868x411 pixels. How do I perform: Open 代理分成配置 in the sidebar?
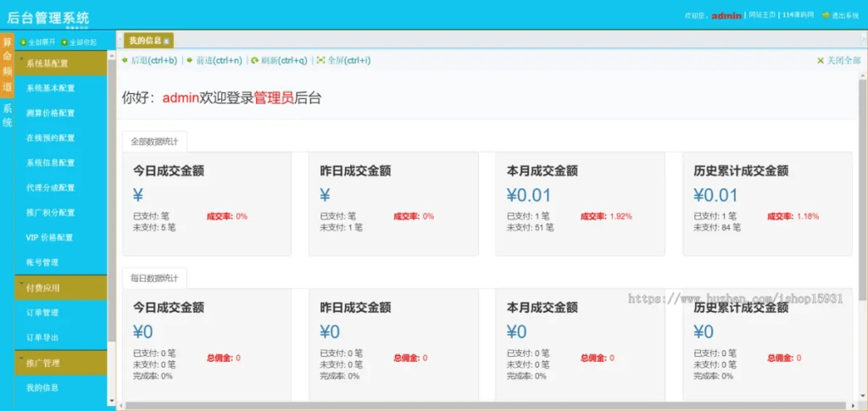tap(50, 187)
